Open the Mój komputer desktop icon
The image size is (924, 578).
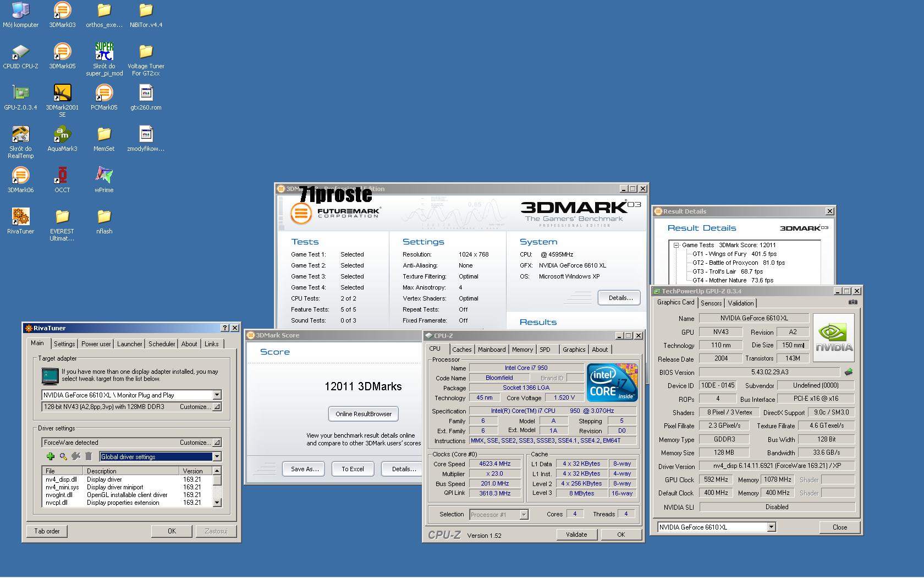[20, 15]
